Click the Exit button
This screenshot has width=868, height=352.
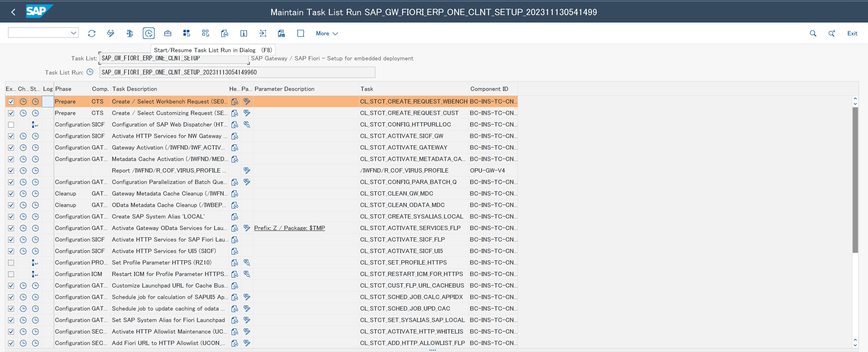852,33
